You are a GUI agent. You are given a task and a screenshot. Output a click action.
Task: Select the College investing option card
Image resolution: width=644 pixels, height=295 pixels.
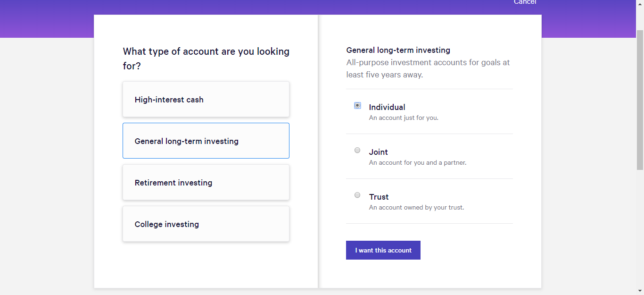point(206,224)
